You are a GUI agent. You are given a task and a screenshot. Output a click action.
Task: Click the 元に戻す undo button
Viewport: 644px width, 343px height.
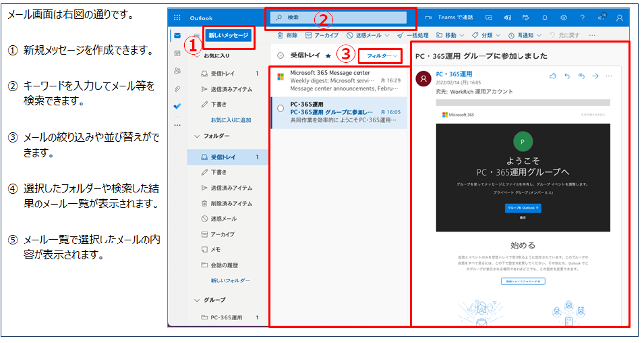[564, 35]
